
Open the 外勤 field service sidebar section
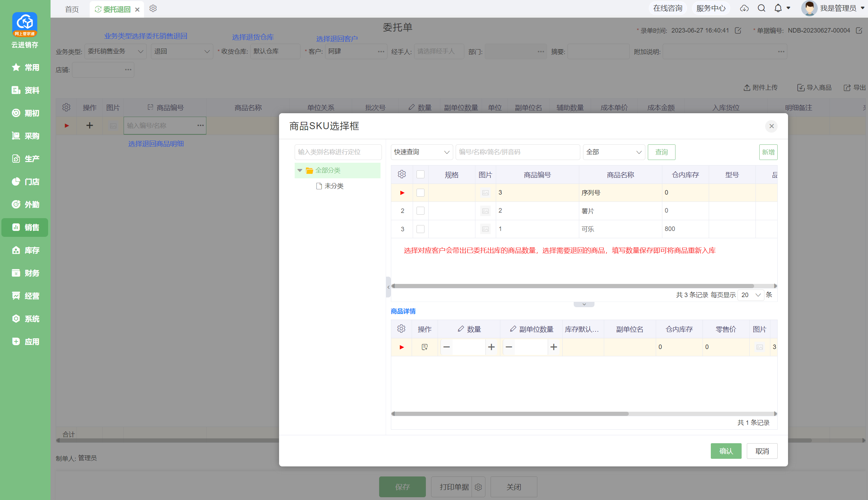pos(25,205)
